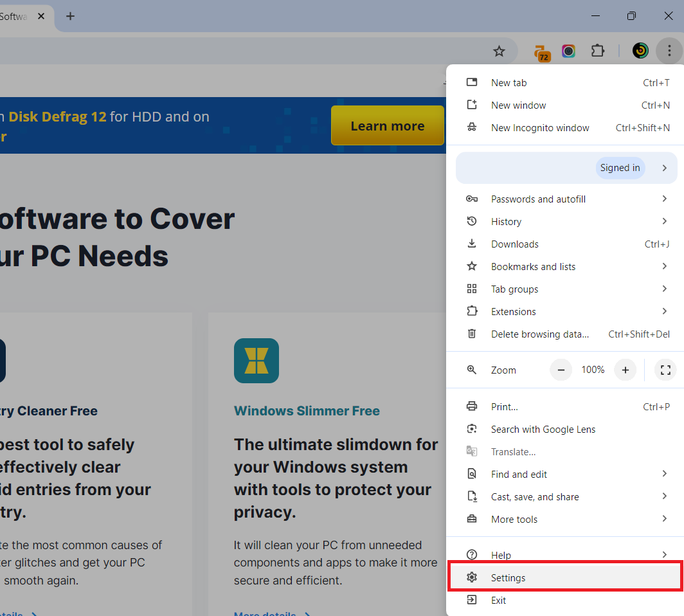This screenshot has height=616, width=684.
Task: Expand the Tab groups submenu arrow
Action: coord(664,289)
